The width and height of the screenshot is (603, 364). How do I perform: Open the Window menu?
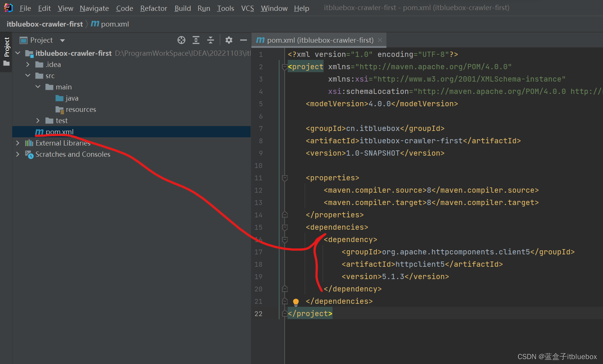(x=274, y=8)
